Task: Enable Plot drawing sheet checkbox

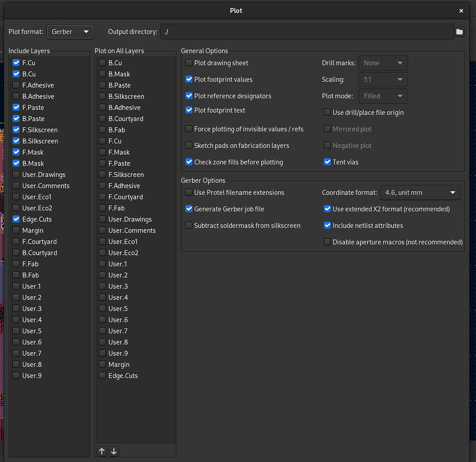Action: pos(189,63)
